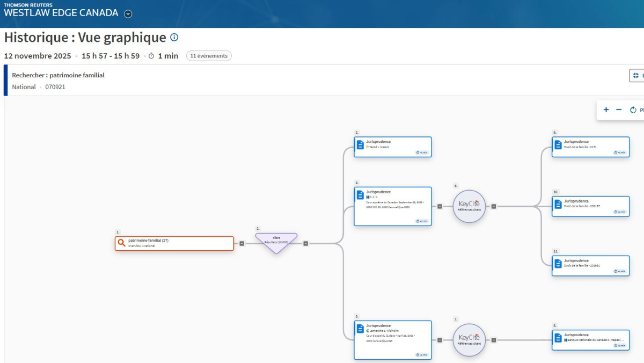Viewport: 644px width, 363px height.
Task: Click document icon on Supreme Court node 4
Action: point(360,195)
